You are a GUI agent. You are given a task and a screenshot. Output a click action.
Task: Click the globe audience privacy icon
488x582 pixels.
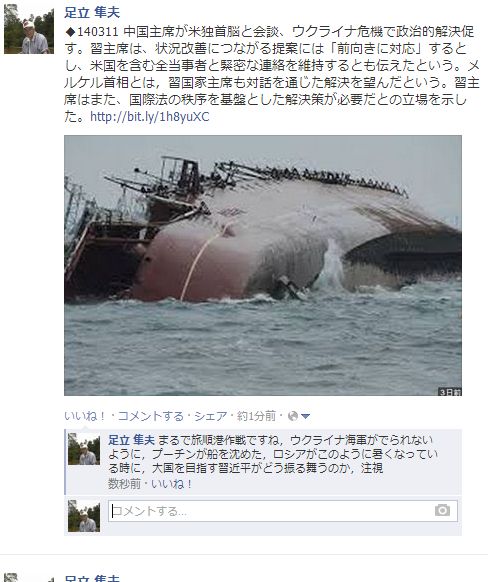pos(293,416)
